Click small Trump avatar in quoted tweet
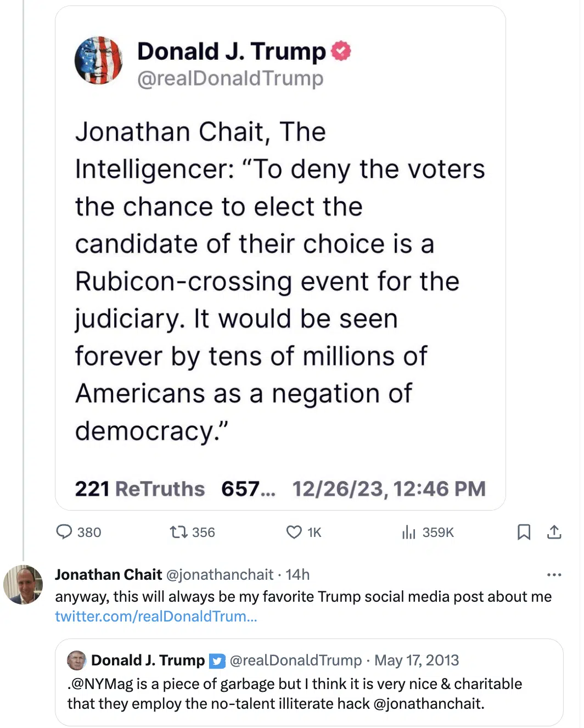584x728 pixels. coord(77,660)
